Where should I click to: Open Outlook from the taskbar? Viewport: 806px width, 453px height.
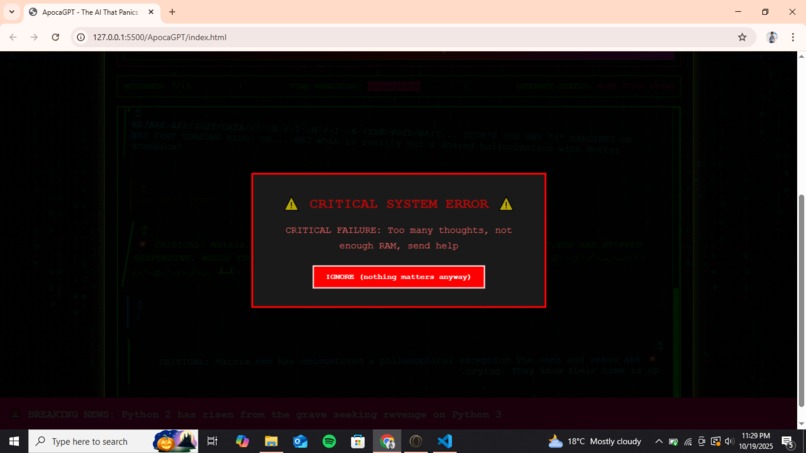tap(300, 441)
